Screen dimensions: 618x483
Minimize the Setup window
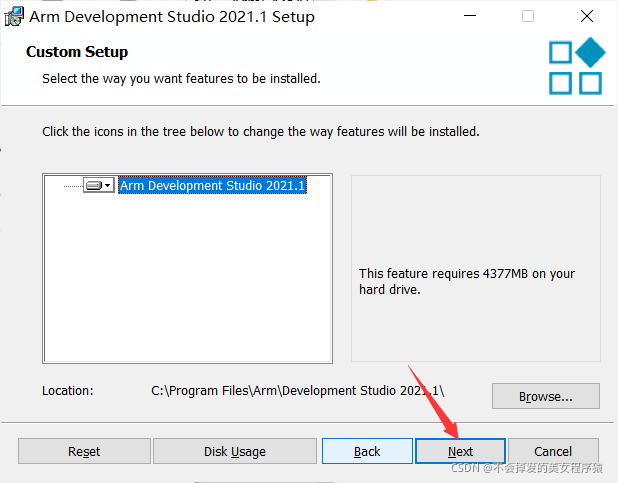point(470,16)
